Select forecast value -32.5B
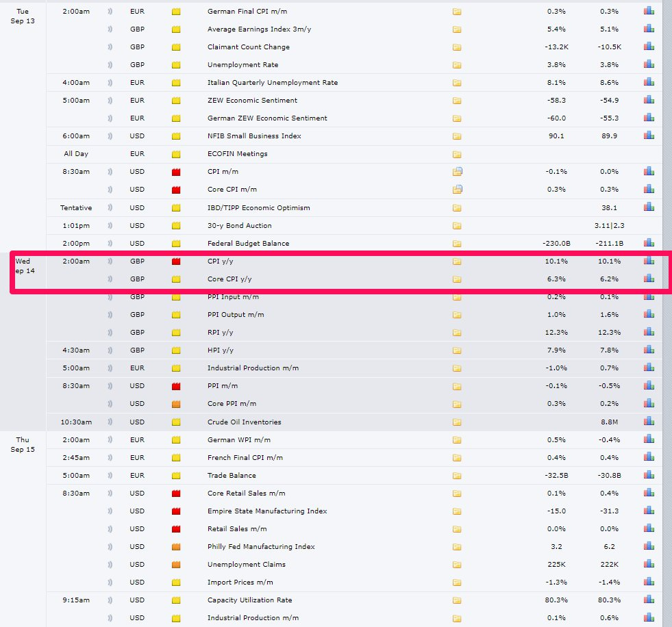Viewport: 672px width, 627px height. coord(556,476)
